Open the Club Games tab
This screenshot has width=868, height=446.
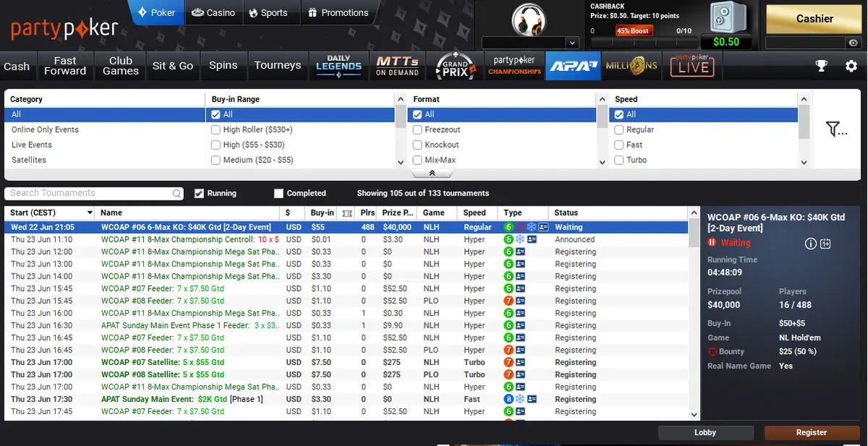point(121,66)
